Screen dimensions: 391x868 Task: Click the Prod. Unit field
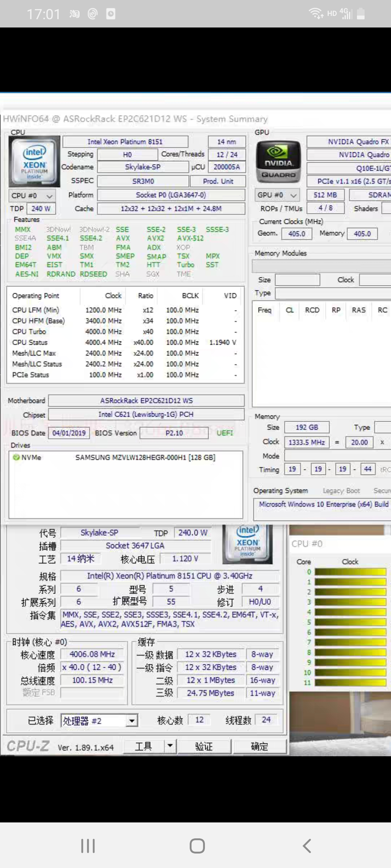pos(218,181)
